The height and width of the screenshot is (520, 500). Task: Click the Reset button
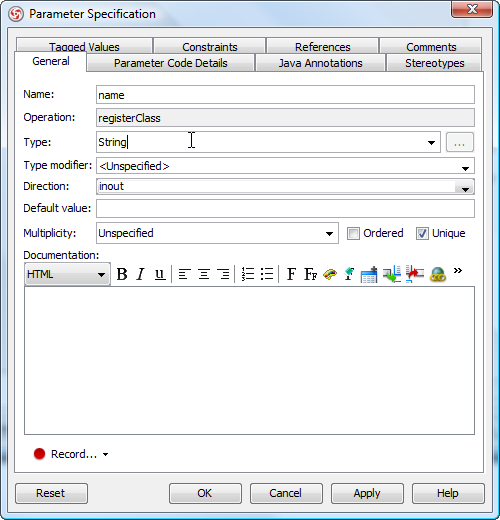pyautogui.click(x=51, y=493)
